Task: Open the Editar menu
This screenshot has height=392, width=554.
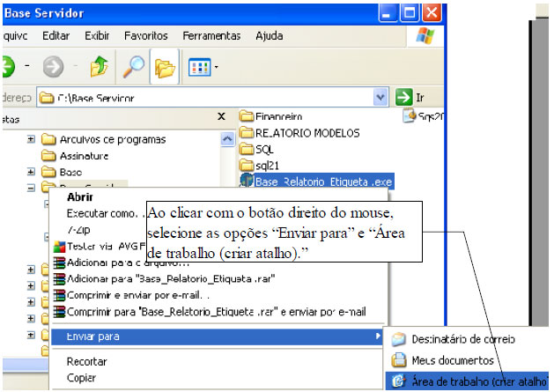Action: 55,36
